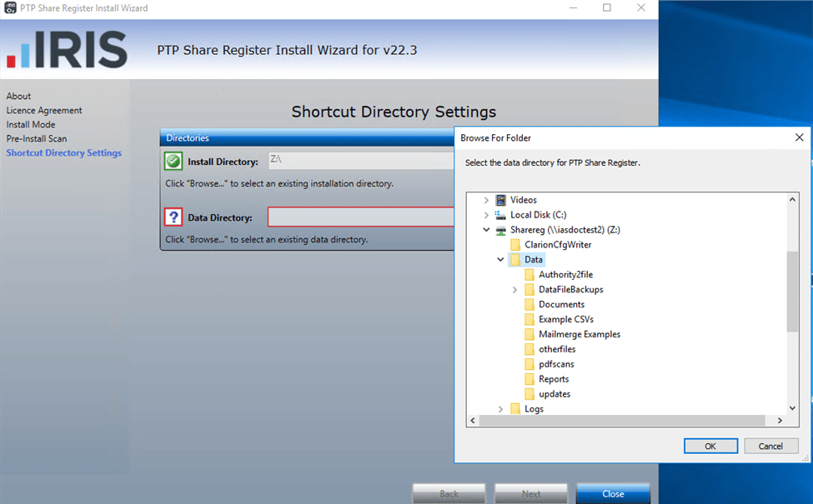Click the DataFileBackups folder icon

click(529, 290)
